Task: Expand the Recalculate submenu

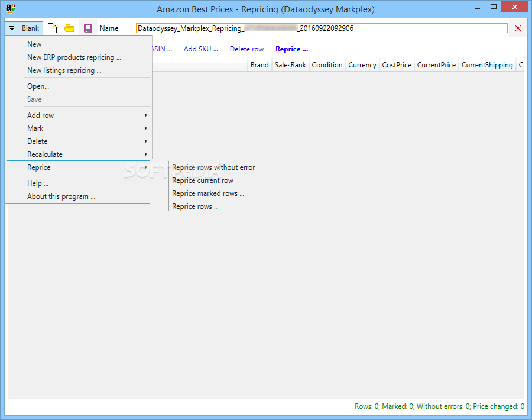Action: (x=79, y=154)
